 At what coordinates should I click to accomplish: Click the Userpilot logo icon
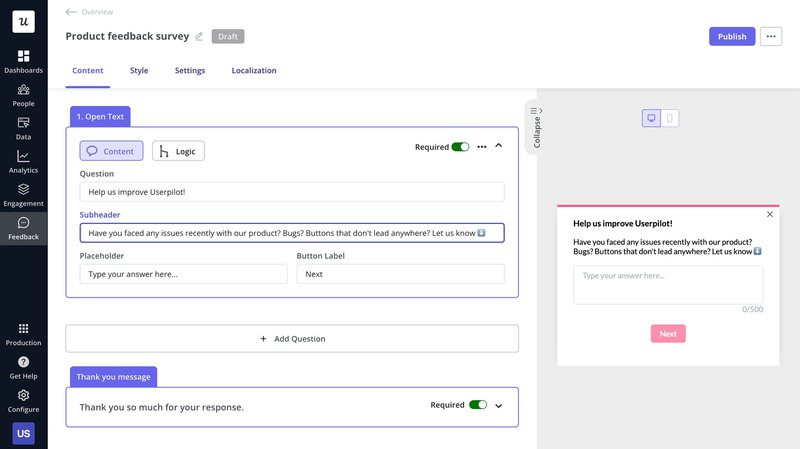[x=23, y=21]
